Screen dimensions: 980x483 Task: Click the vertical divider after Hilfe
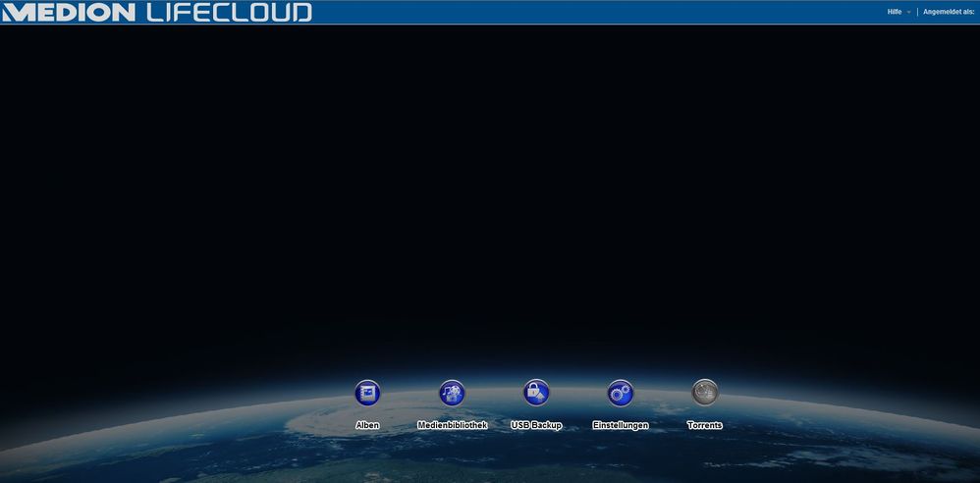(917, 12)
